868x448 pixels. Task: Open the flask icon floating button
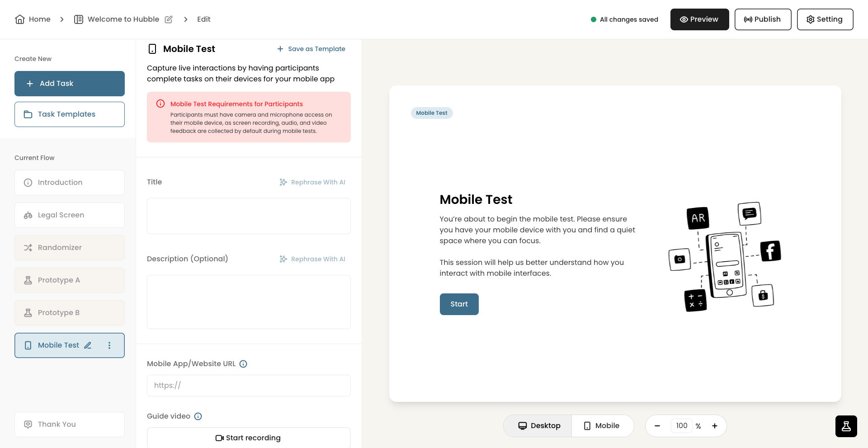846,426
